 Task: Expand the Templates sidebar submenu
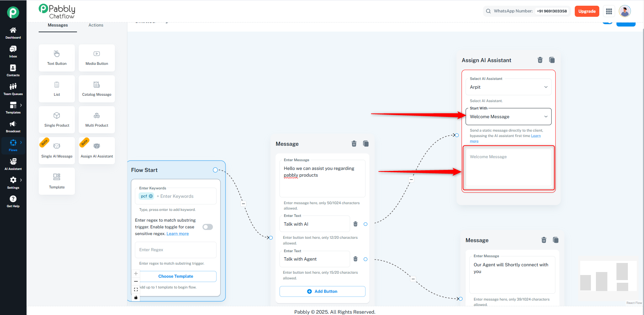21,105
